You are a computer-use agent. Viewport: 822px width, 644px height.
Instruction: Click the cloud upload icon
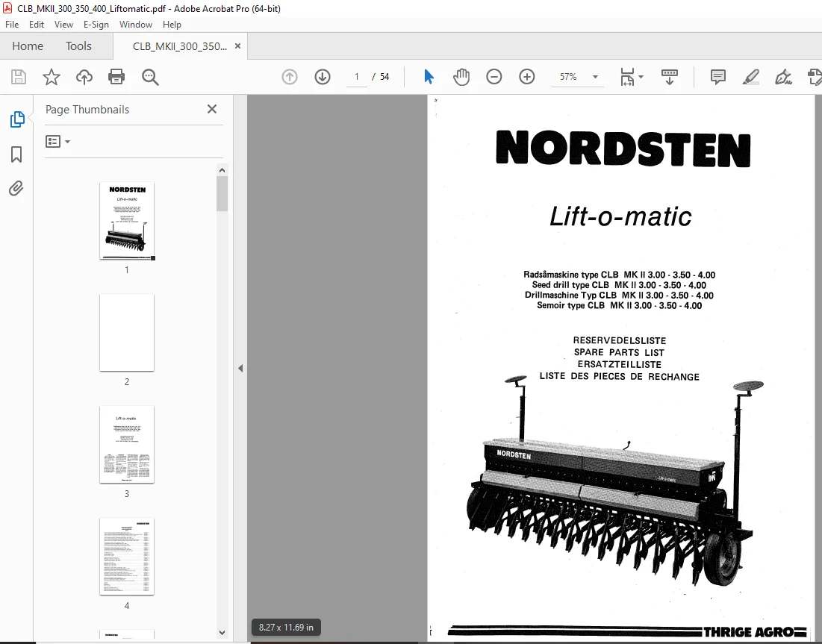pyautogui.click(x=84, y=77)
